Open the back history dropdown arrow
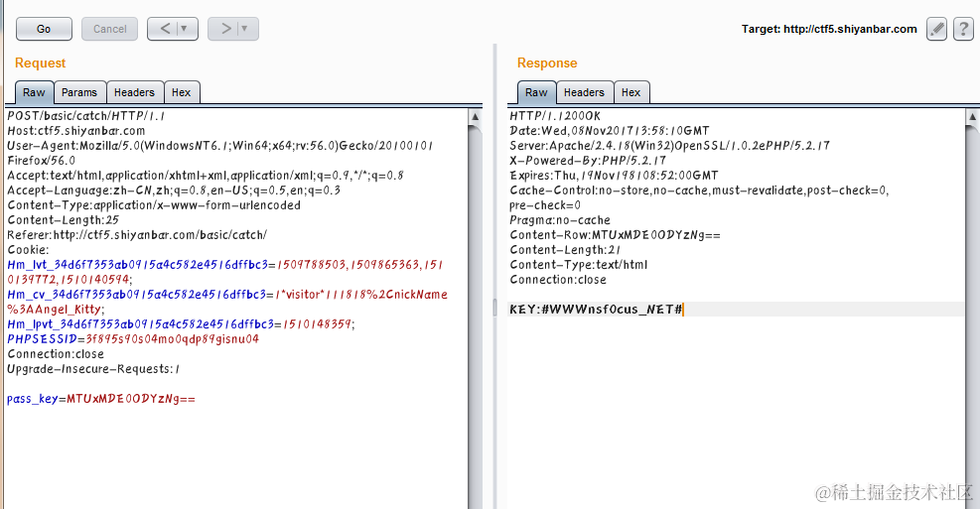Viewport: 980px width, 509px height. 184,29
